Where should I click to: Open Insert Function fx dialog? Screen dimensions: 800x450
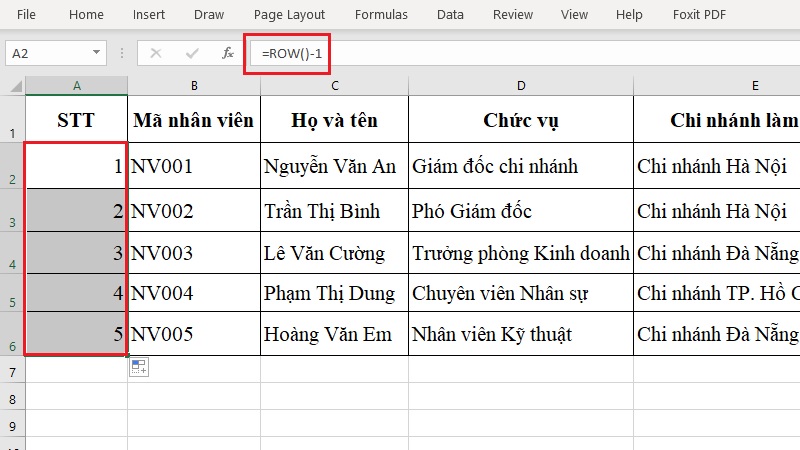pos(228,53)
